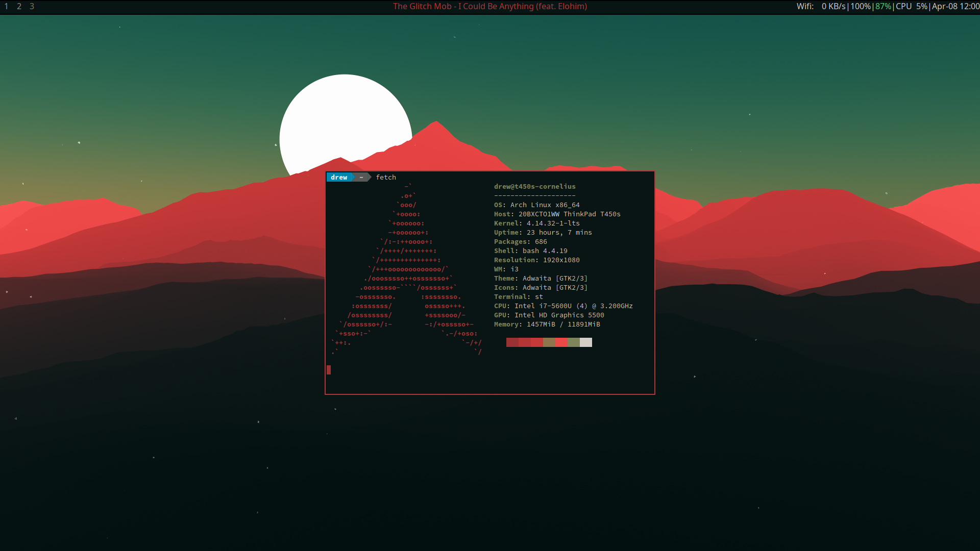Click the Apr-08 12:00 date clock
Viewport: 980px width, 551px height.
(955, 7)
